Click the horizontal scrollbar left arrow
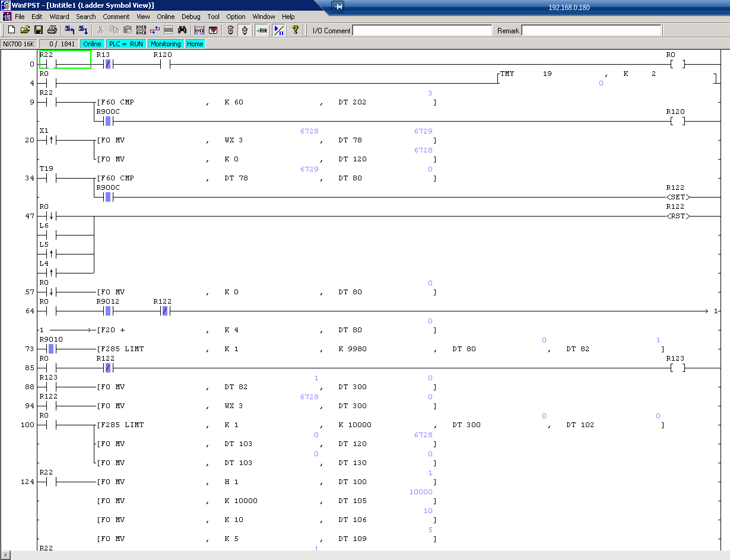The height and width of the screenshot is (560, 730). click(5, 555)
